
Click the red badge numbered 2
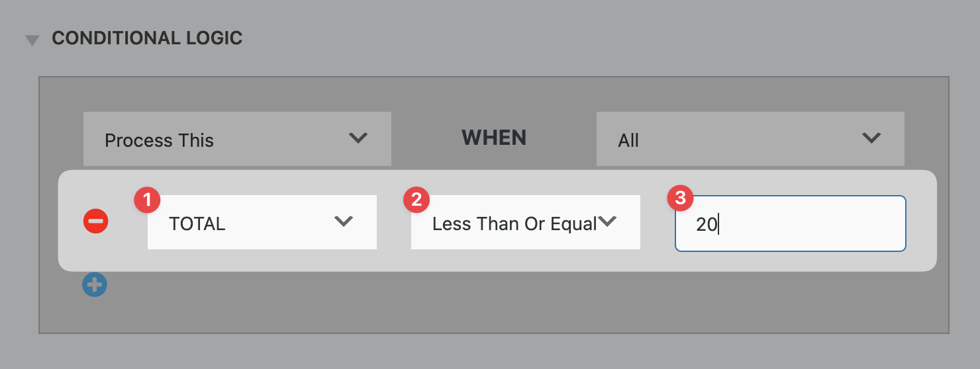click(416, 199)
